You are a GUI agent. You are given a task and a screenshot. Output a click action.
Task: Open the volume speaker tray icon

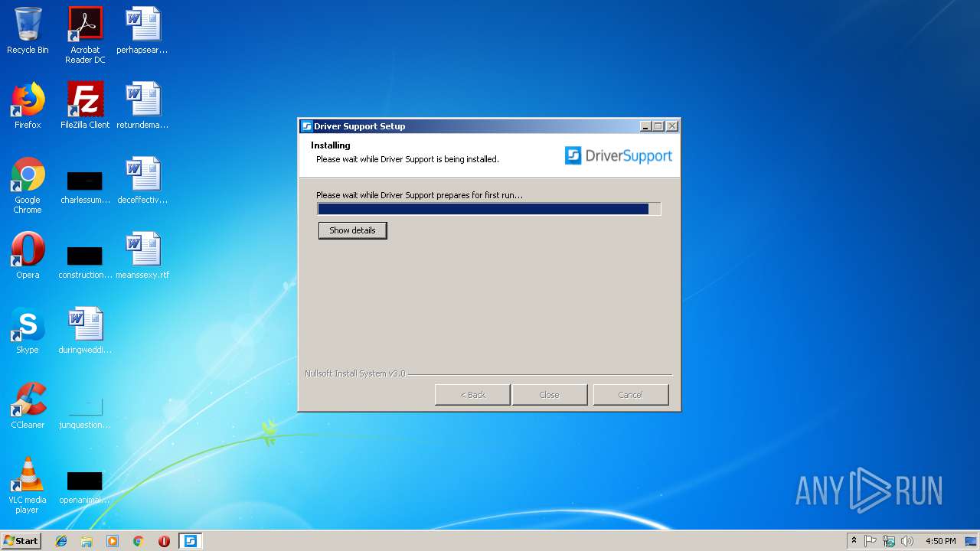coord(907,541)
